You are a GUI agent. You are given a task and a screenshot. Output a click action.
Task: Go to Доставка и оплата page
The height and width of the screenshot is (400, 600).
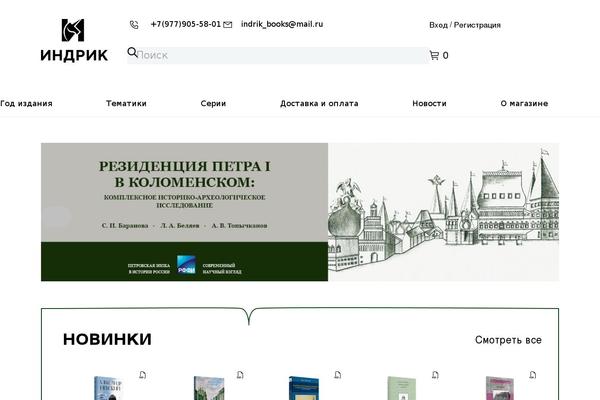point(319,103)
